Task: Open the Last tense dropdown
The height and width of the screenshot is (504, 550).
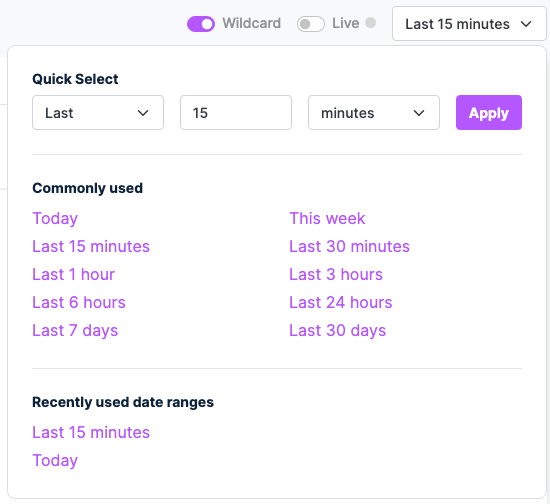Action: click(98, 113)
